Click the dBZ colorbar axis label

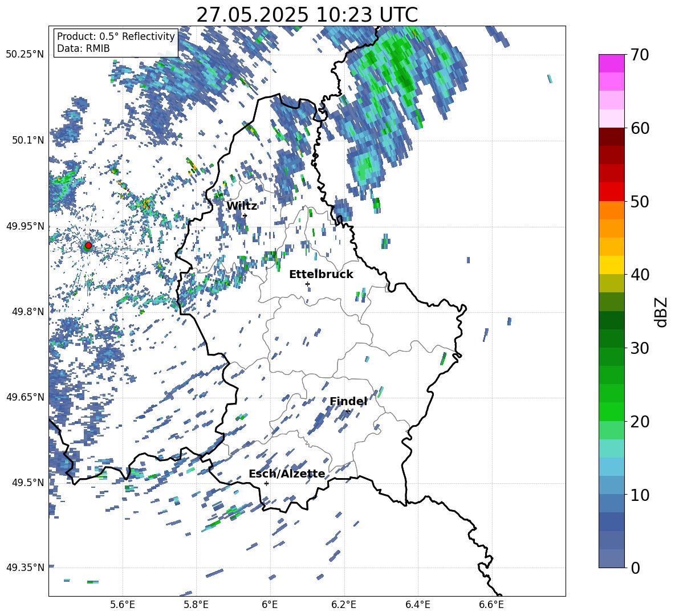[662, 312]
